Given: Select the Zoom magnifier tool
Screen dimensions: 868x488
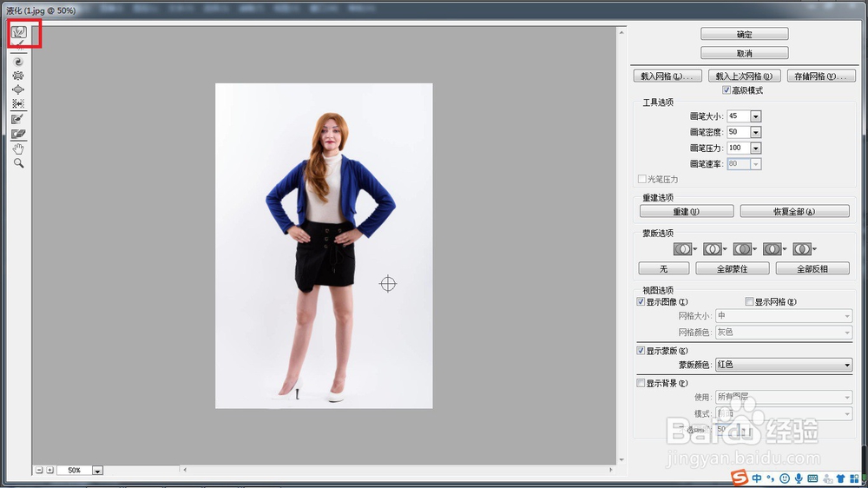Looking at the screenshot, I should [x=18, y=163].
